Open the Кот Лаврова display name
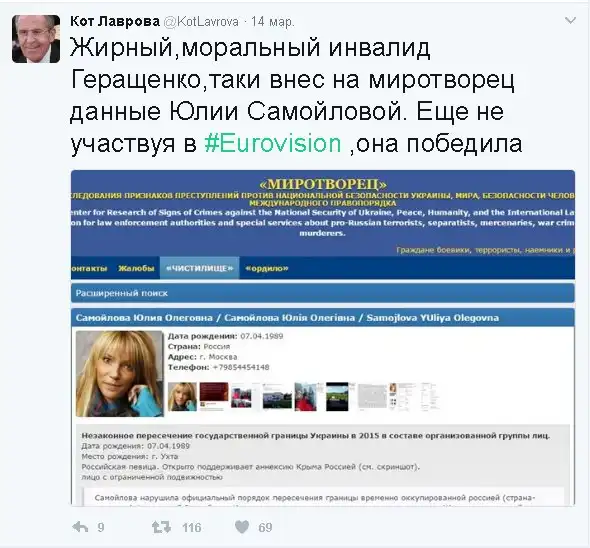The width and height of the screenshot is (590, 548). click(115, 21)
